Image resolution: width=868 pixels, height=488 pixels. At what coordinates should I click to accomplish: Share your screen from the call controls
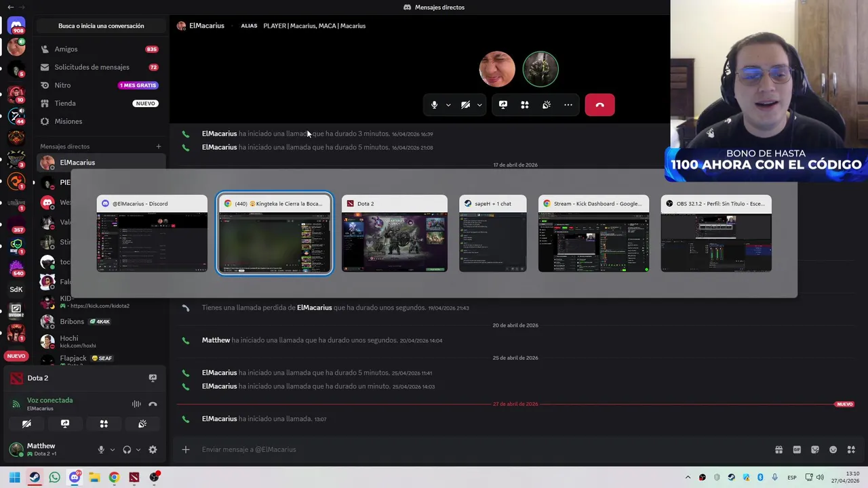coord(503,105)
